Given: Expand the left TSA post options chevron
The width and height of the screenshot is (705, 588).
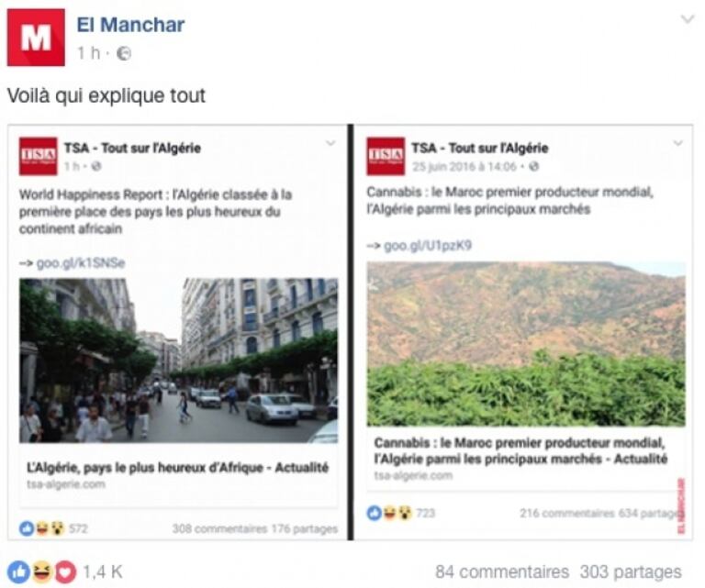Looking at the screenshot, I should [330, 143].
